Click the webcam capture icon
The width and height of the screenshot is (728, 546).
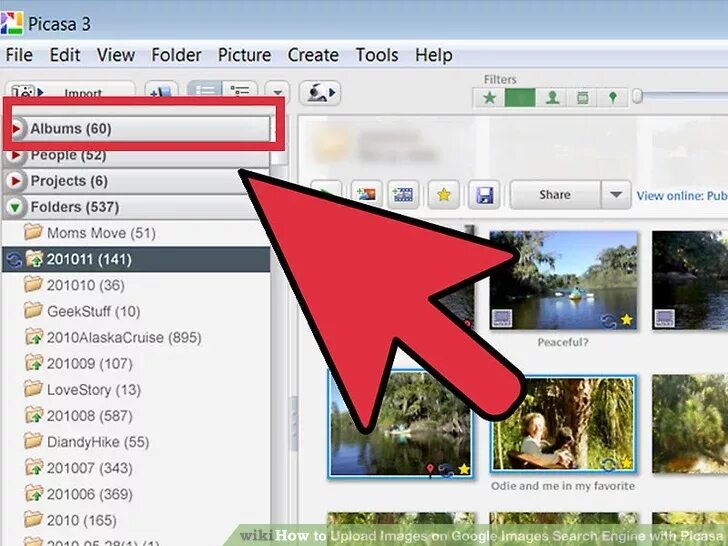320,93
